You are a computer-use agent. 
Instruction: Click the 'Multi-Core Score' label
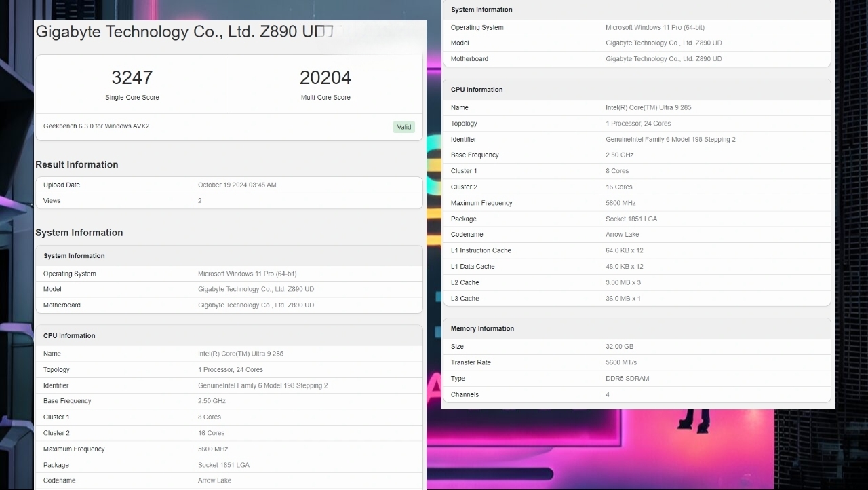point(325,98)
